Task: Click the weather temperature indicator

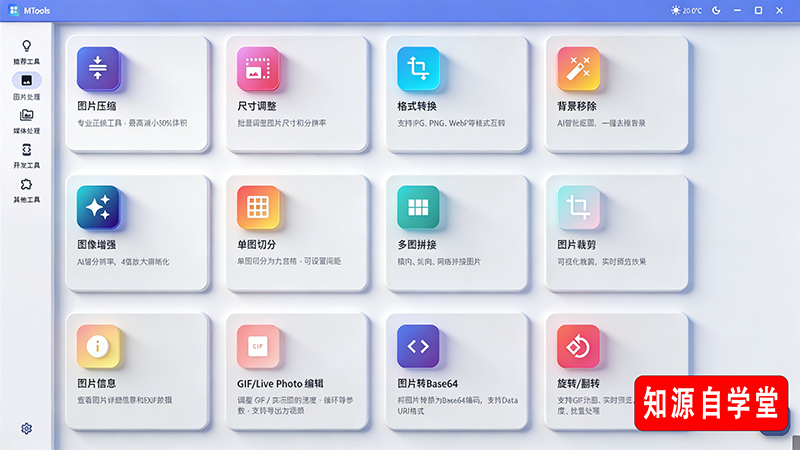Action: click(686, 10)
